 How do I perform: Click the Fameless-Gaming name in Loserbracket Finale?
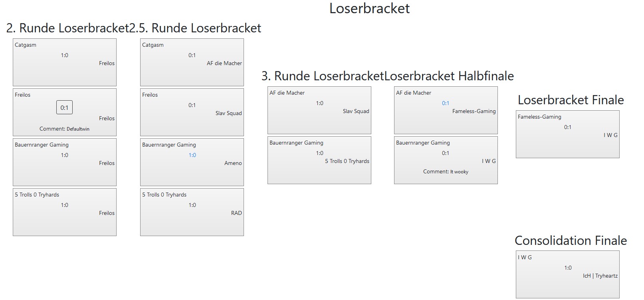pyautogui.click(x=539, y=117)
